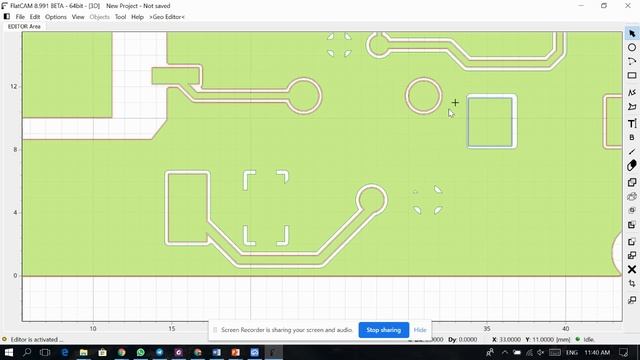Delete shape with the X icon

[632, 269]
